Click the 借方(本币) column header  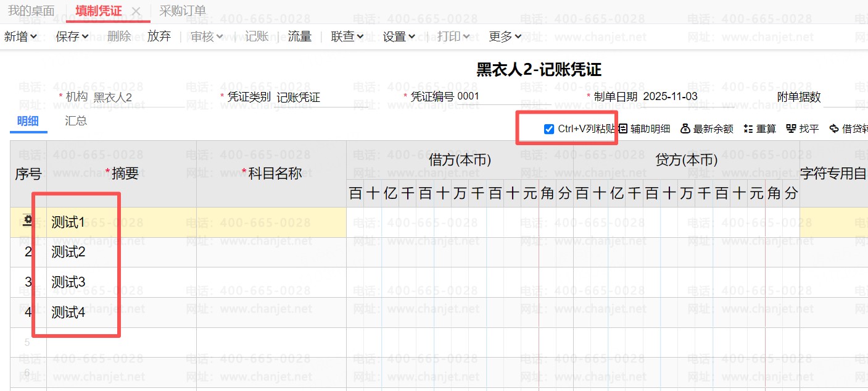click(460, 160)
